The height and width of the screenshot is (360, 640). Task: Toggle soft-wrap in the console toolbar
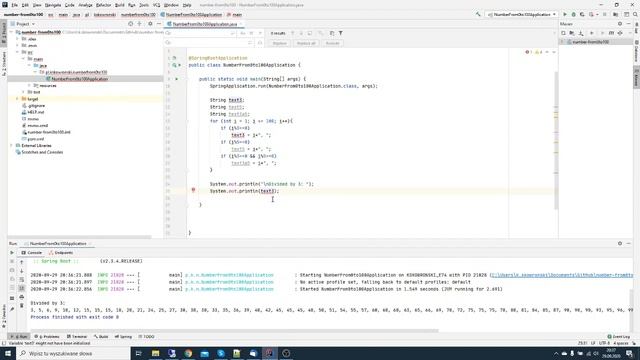click(22, 280)
